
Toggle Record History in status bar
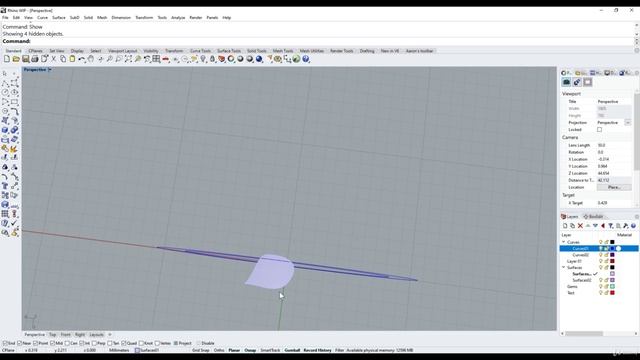[318, 350]
